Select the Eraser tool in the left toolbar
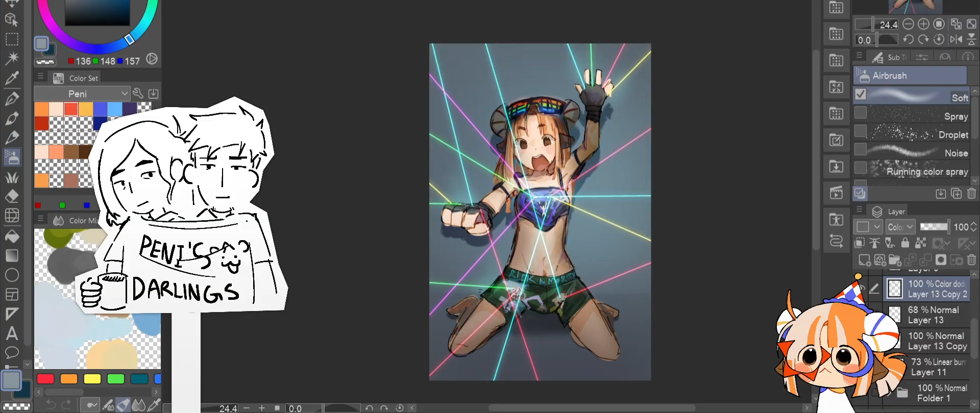980x413 pixels. (x=12, y=196)
